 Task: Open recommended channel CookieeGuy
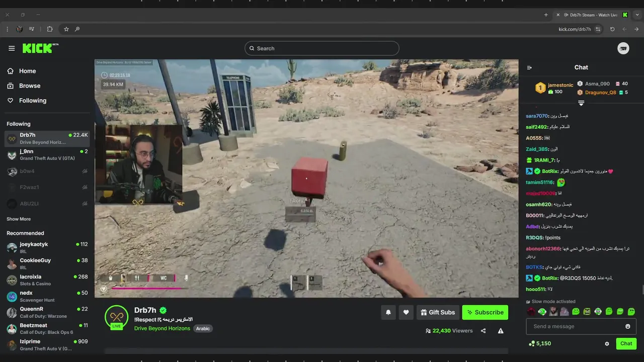click(x=47, y=263)
